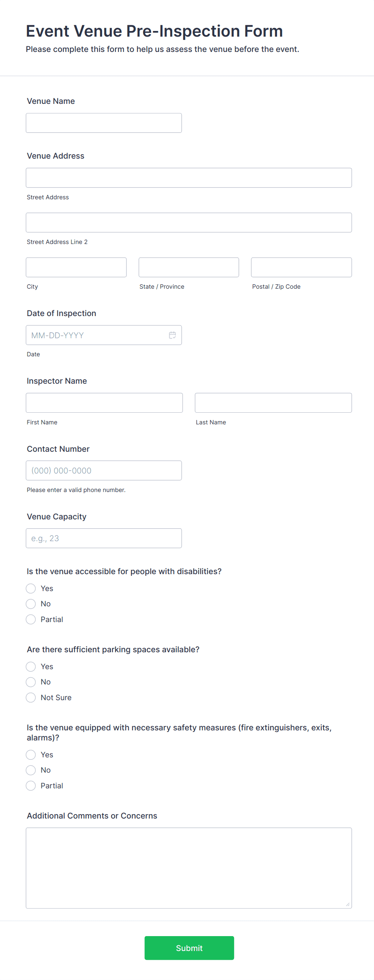
Task: Click the State / Province field
Action: pyautogui.click(x=188, y=267)
